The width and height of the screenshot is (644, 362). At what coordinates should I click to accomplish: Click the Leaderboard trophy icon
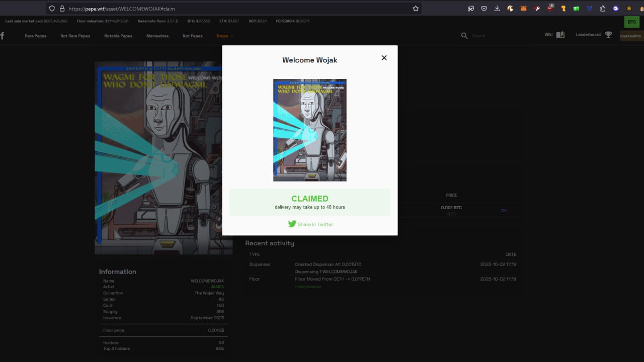(608, 35)
